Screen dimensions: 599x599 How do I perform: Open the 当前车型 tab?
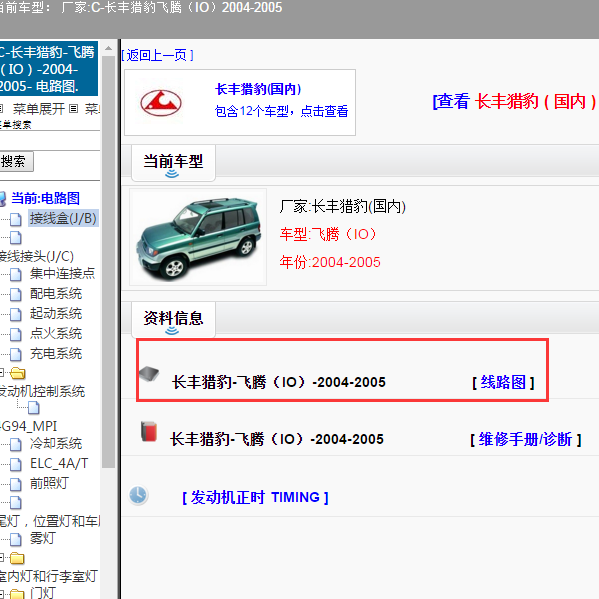[173, 163]
